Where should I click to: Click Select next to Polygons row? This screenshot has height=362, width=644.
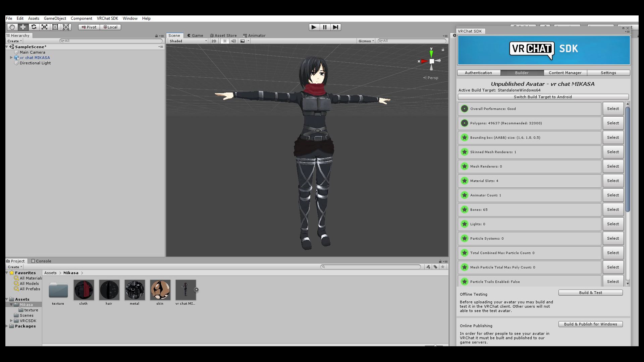coord(613,123)
